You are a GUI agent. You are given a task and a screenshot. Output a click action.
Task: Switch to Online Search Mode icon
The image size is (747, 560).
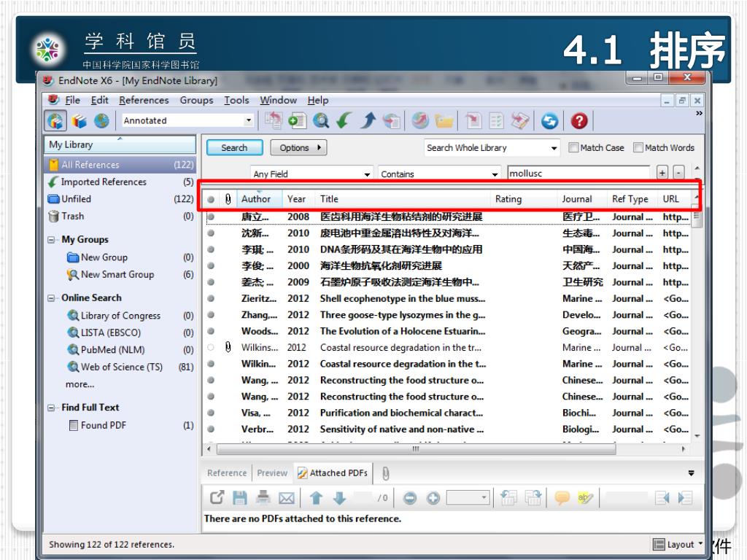[101, 121]
